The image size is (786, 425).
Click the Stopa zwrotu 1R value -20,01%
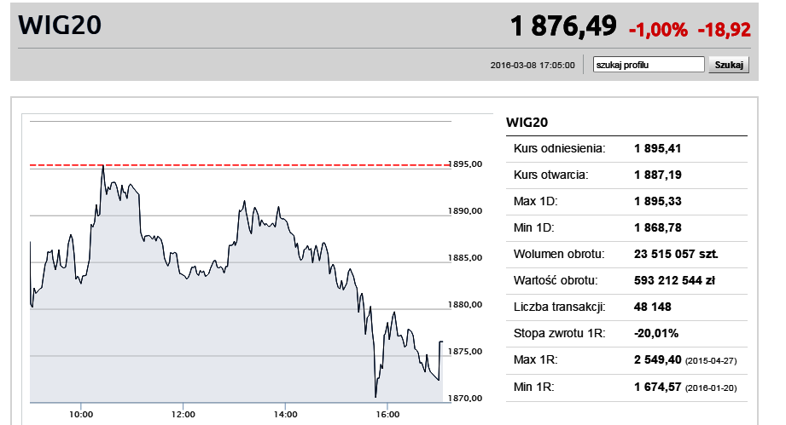pyautogui.click(x=656, y=333)
